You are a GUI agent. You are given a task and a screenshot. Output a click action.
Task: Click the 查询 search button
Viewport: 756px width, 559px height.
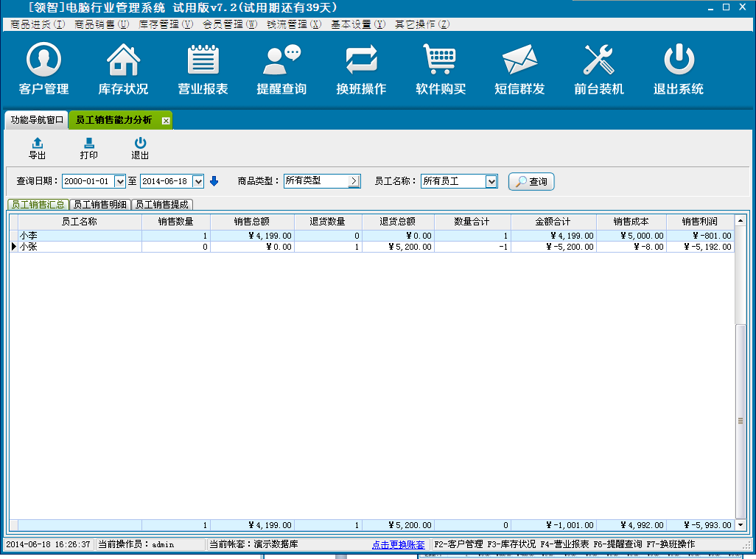[531, 181]
